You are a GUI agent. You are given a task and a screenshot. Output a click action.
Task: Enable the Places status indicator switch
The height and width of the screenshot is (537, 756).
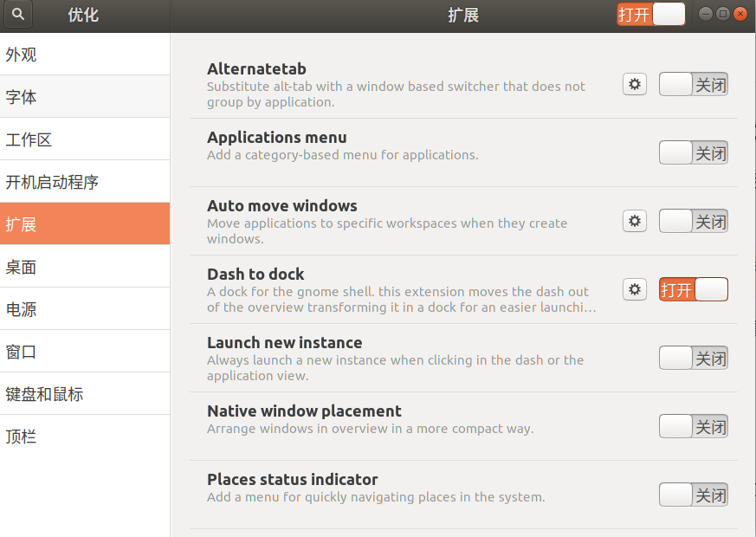point(693,495)
